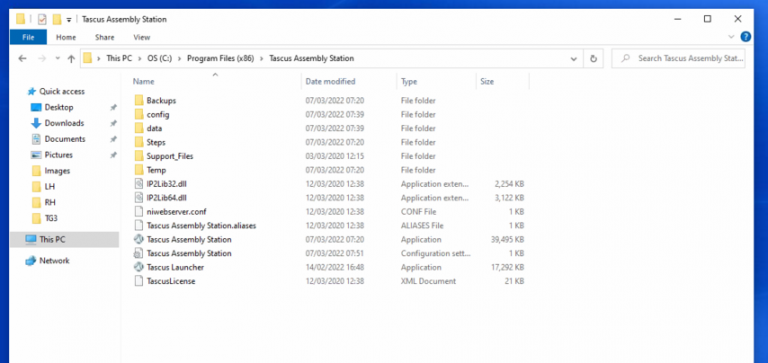Switch to the View ribbon tab
This screenshot has height=363, width=768.
coord(142,37)
